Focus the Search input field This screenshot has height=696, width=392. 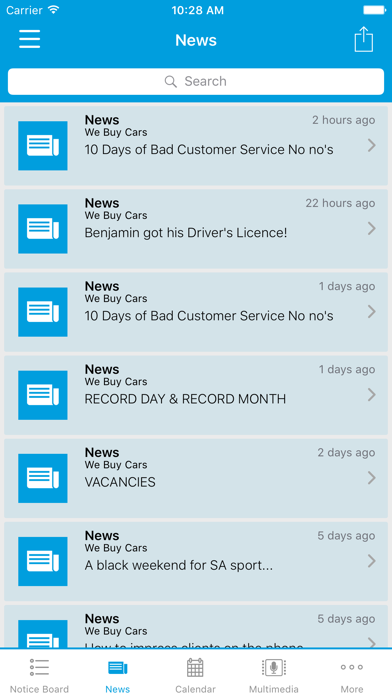point(196,81)
